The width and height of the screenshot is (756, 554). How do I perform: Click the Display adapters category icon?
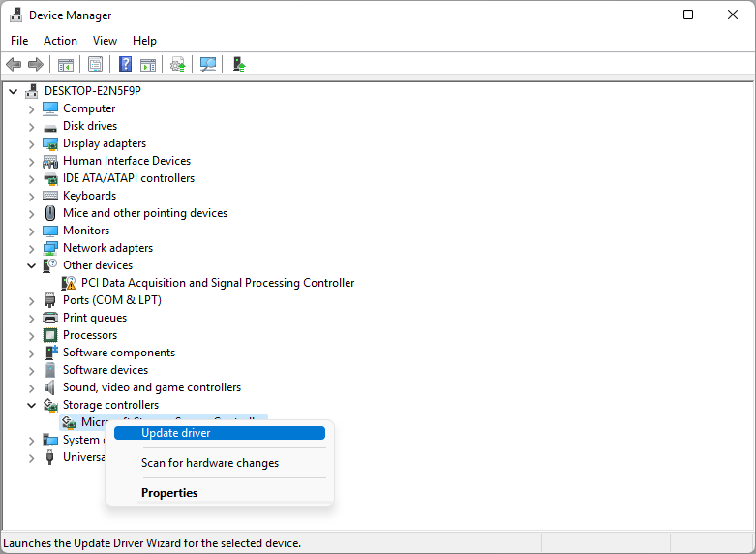click(x=50, y=143)
